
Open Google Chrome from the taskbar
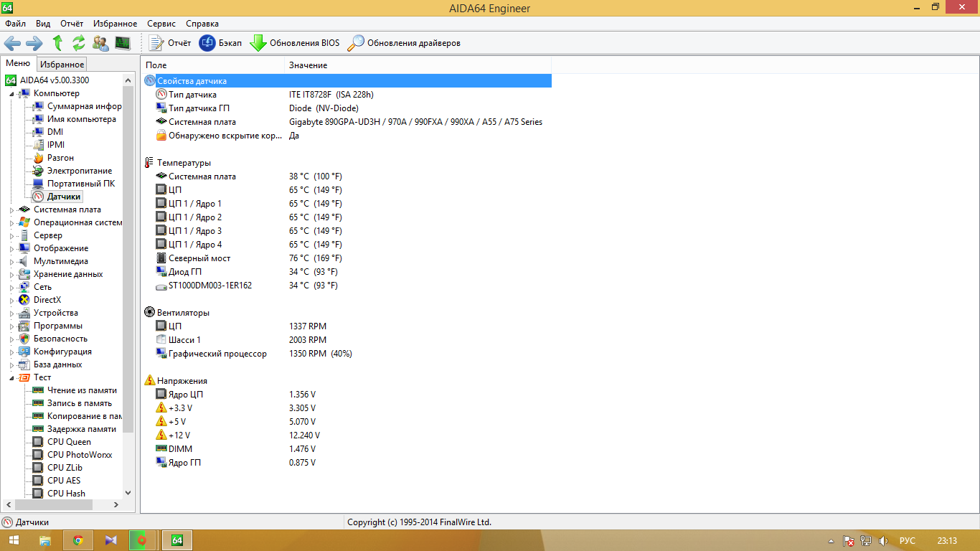point(77,540)
